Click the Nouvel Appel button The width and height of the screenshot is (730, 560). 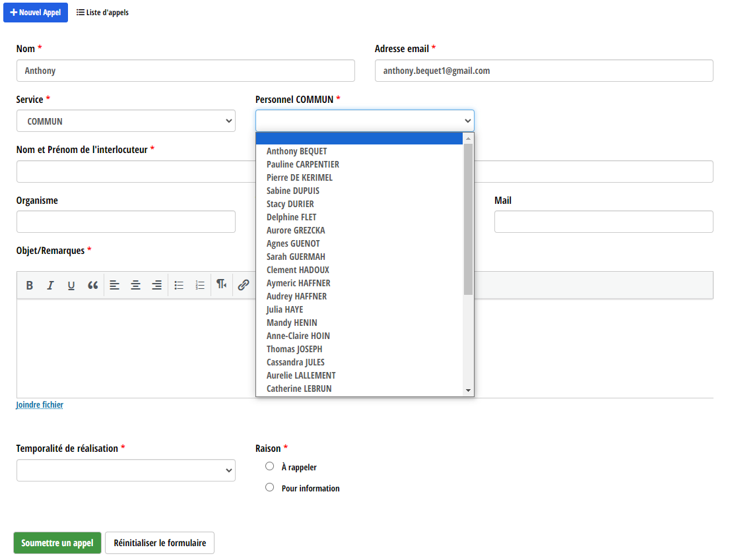pos(36,13)
